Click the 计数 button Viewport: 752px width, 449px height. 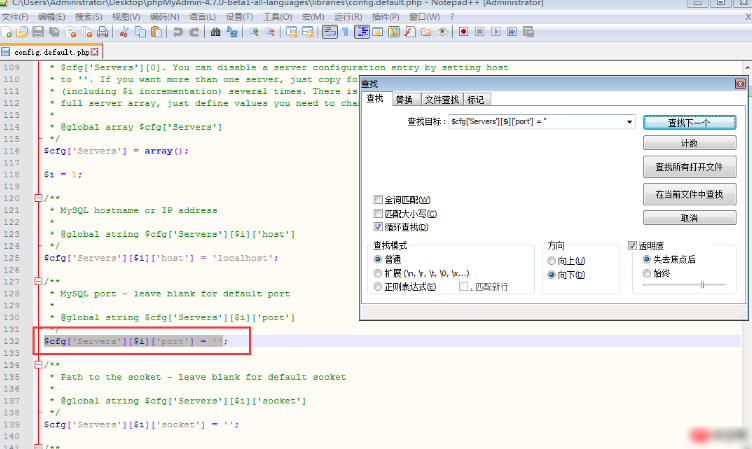tap(690, 143)
